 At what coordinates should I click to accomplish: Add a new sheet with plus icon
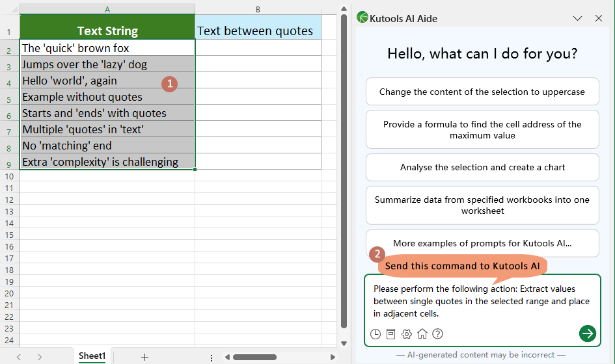coord(144,357)
